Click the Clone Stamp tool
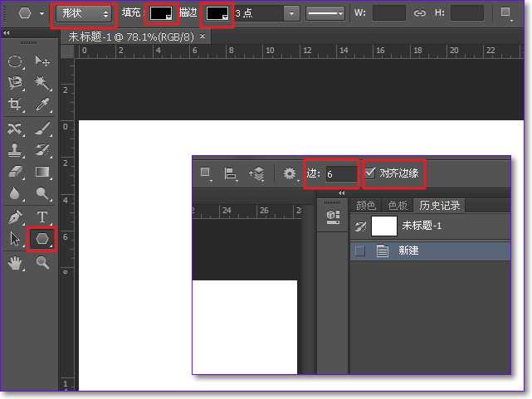Image resolution: width=532 pixels, height=399 pixels. [15, 151]
